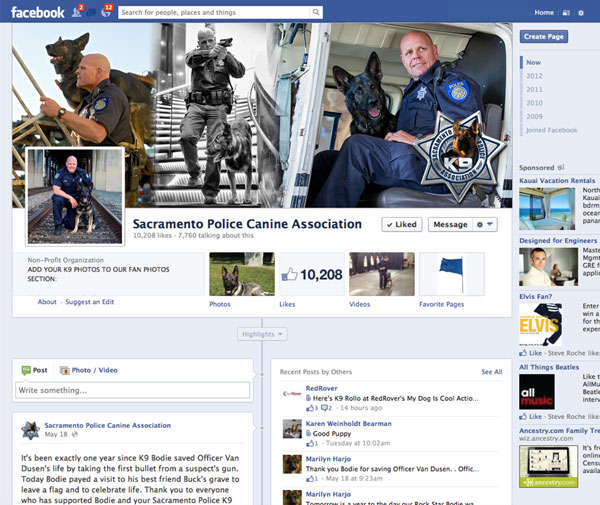600x505 pixels.
Task: Open the Videos thumbnail
Action: tap(382, 274)
